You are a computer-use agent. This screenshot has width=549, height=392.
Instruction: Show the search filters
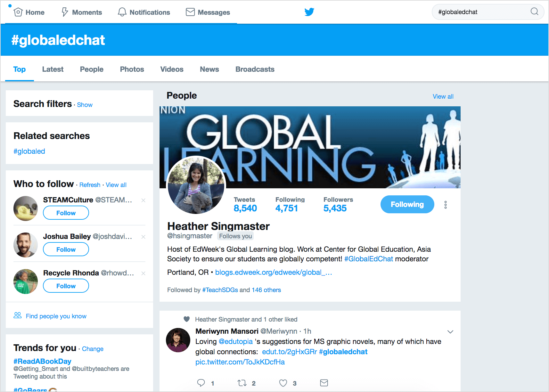85,105
